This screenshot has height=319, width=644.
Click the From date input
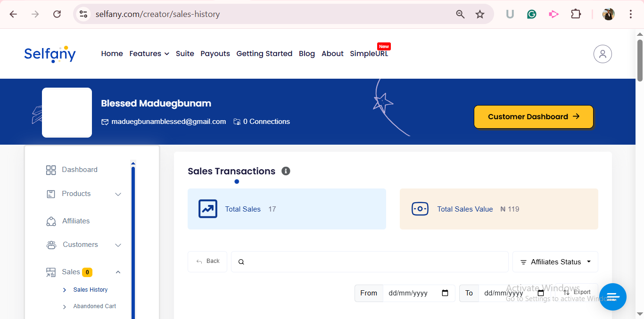[419, 293]
